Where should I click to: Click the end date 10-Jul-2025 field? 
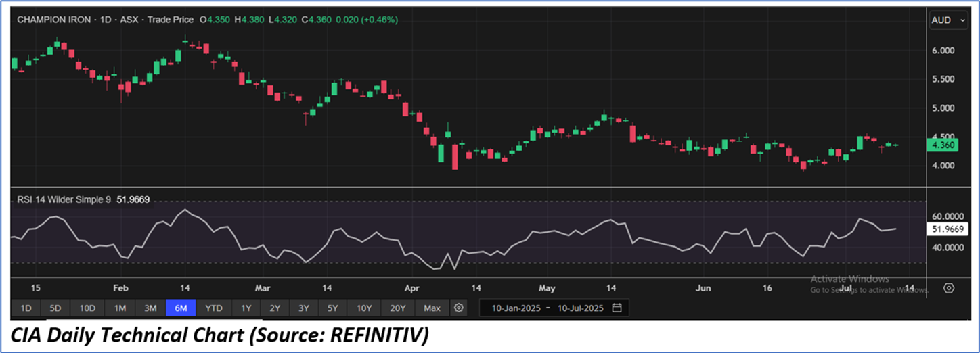tap(581, 308)
